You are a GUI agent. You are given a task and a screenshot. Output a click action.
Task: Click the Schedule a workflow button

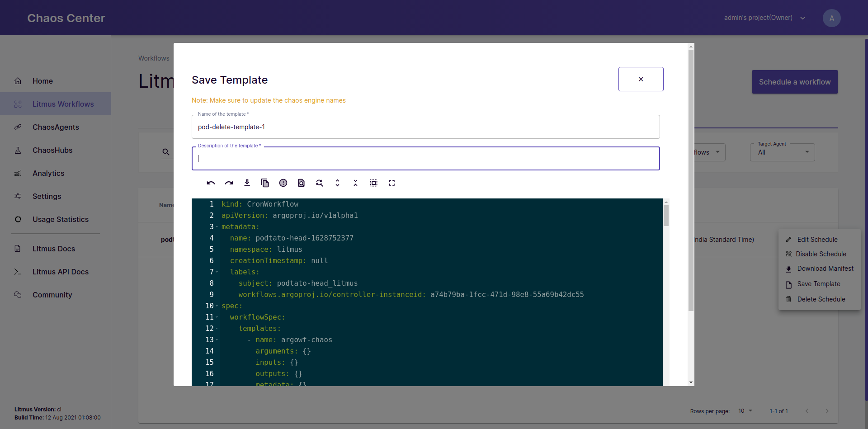(x=794, y=82)
